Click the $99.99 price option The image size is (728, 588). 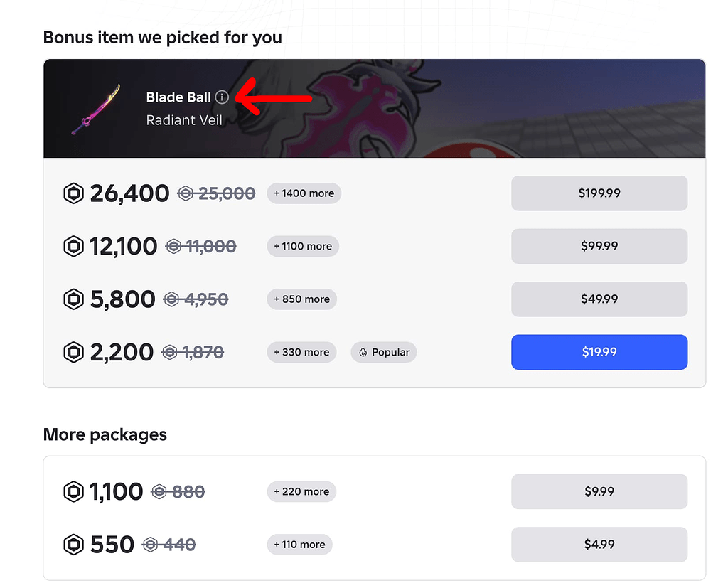(599, 246)
